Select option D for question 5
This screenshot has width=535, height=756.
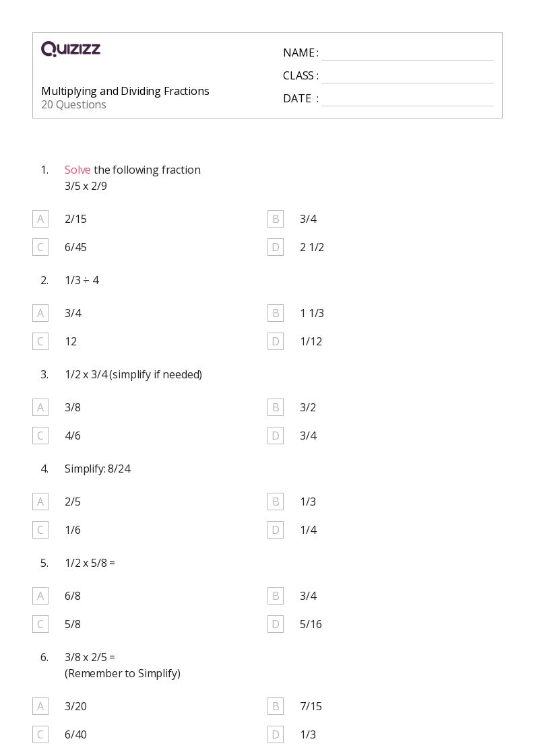tap(275, 624)
